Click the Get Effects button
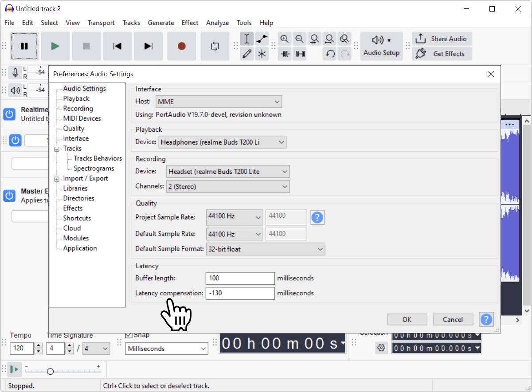 coord(442,54)
